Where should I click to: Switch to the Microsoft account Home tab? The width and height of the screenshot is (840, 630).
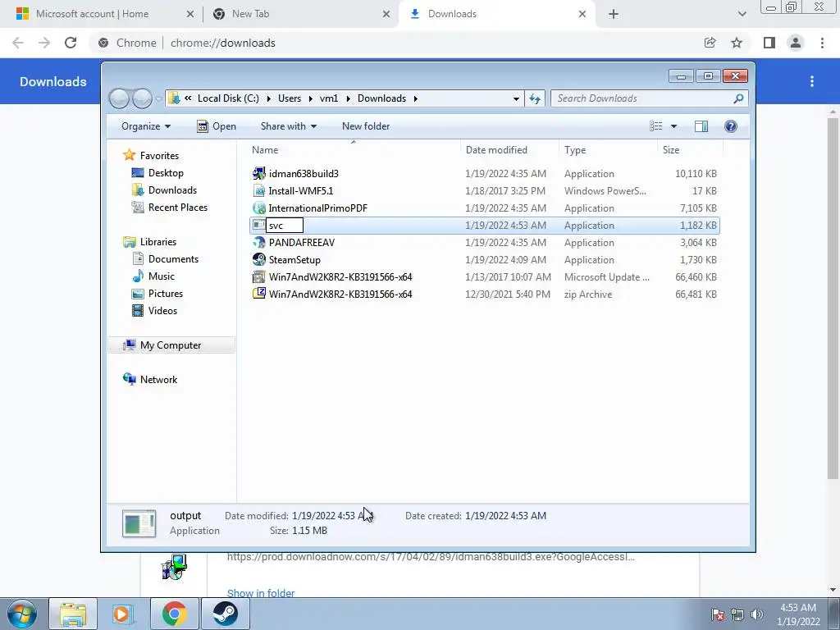click(92, 14)
